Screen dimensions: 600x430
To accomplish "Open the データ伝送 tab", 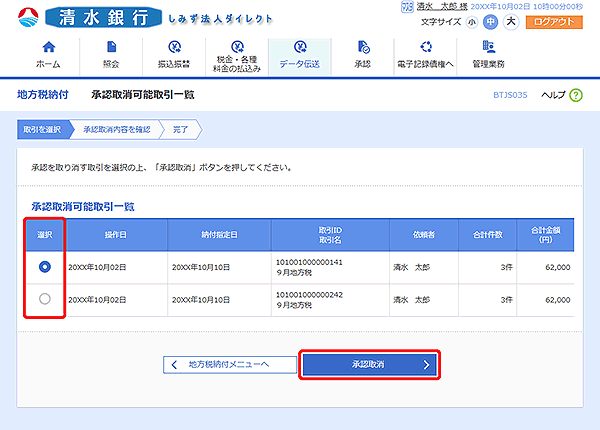I will tap(300, 55).
